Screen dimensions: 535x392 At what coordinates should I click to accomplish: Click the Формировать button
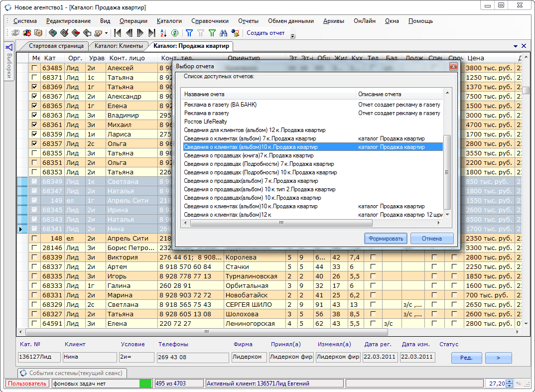(x=386, y=239)
